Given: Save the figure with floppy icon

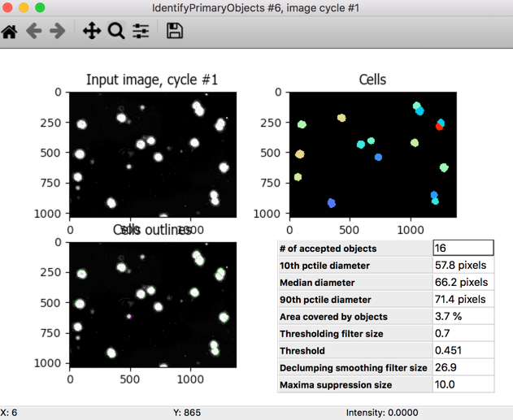Looking at the screenshot, I should (175, 31).
